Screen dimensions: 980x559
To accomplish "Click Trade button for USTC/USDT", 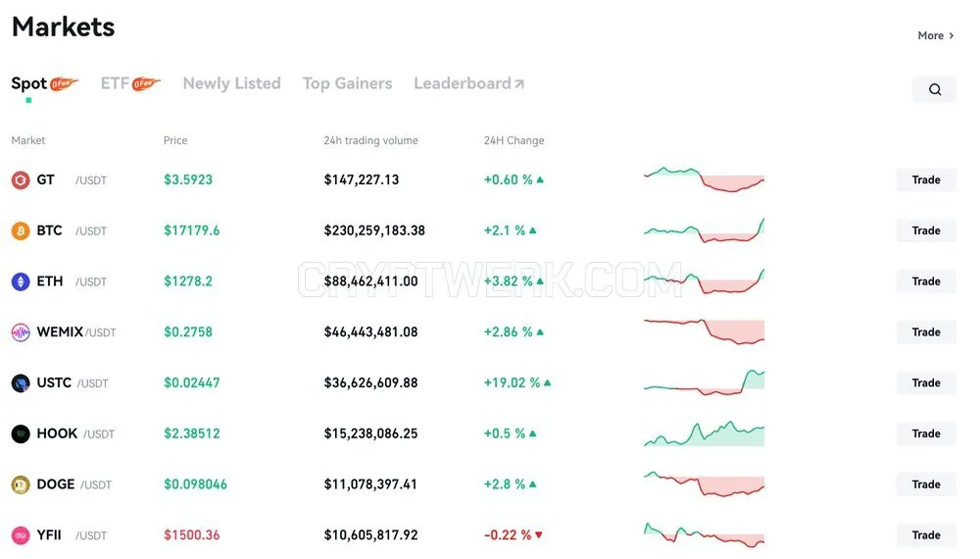I will click(926, 382).
